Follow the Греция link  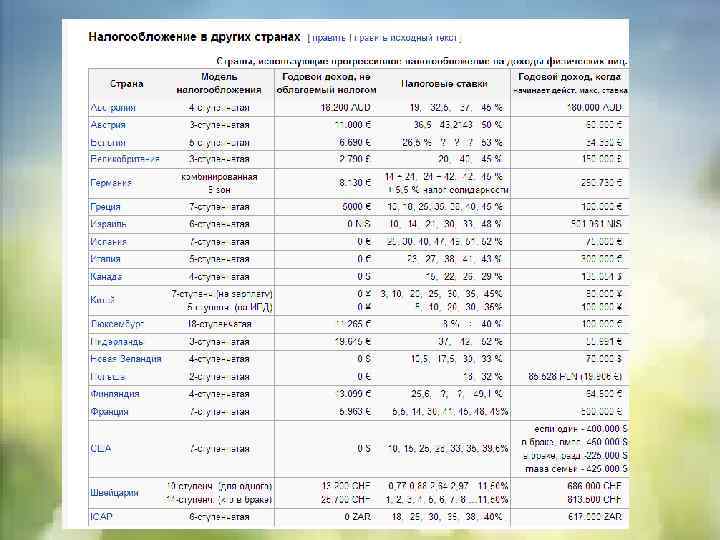[105, 207]
